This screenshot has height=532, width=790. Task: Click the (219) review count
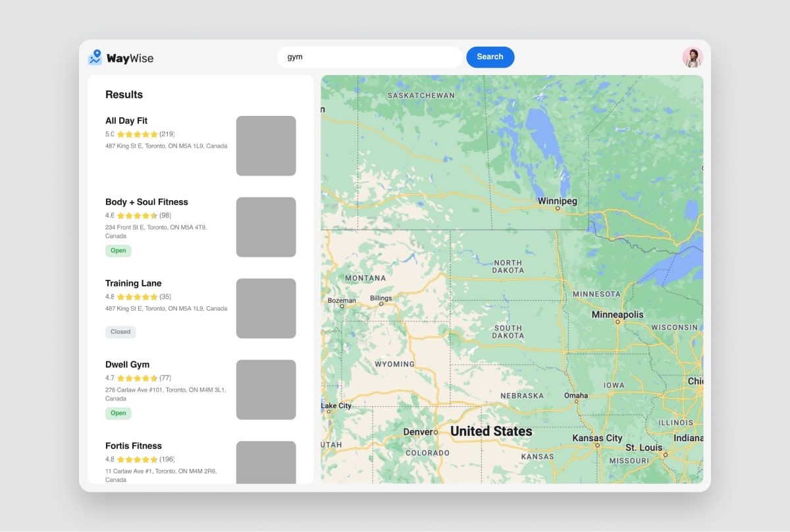167,134
